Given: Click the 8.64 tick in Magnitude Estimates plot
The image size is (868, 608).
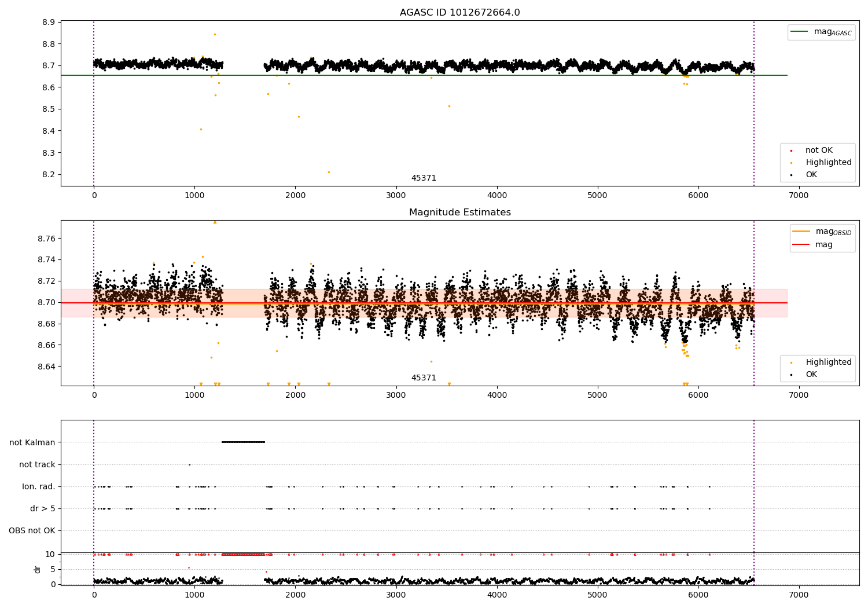Looking at the screenshot, I should click(46, 367).
